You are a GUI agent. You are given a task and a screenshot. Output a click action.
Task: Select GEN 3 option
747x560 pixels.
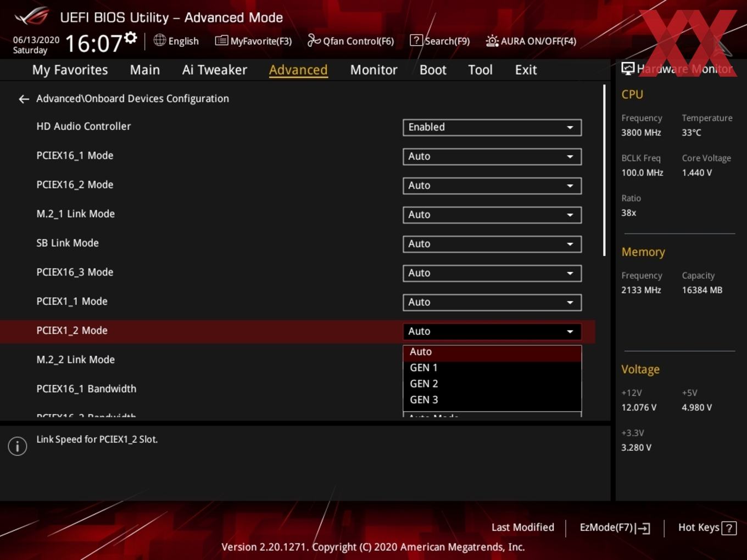point(492,400)
